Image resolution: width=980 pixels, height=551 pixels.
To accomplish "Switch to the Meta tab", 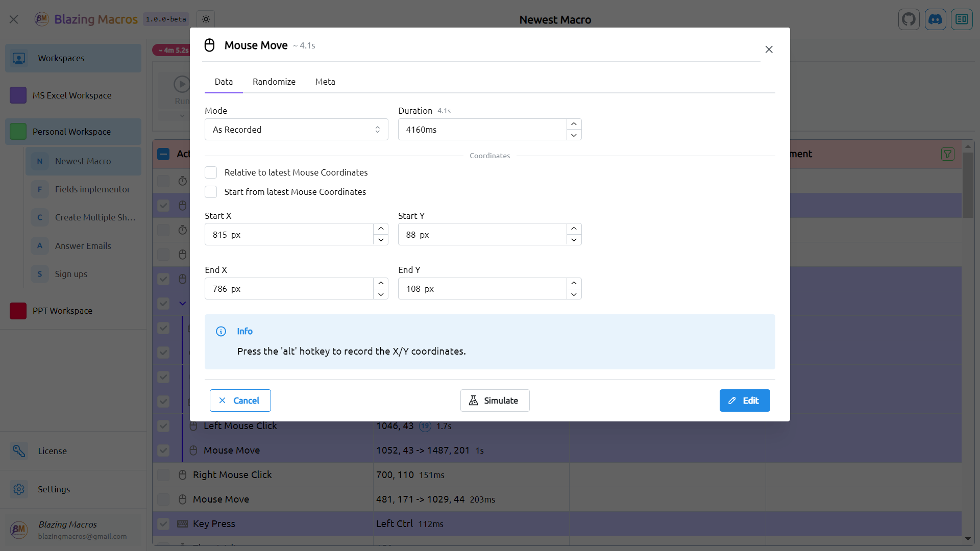I will 325,82.
